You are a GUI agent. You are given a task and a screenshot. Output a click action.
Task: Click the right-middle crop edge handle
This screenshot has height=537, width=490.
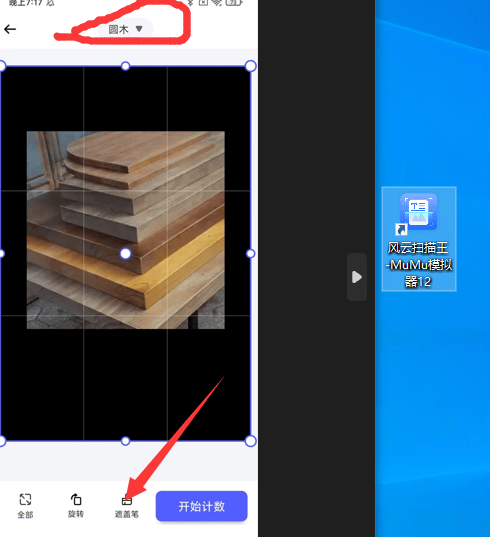click(x=251, y=253)
